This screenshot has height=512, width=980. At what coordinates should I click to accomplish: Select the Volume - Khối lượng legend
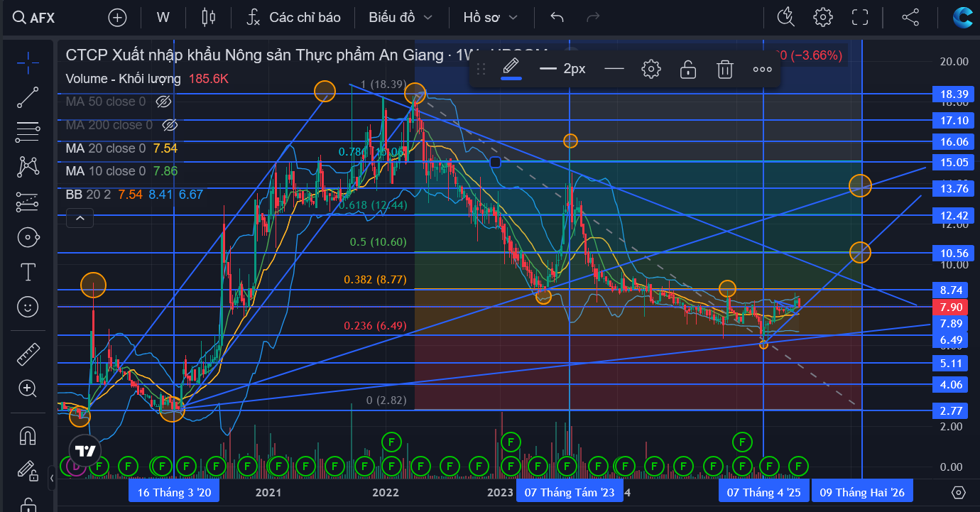[124, 79]
